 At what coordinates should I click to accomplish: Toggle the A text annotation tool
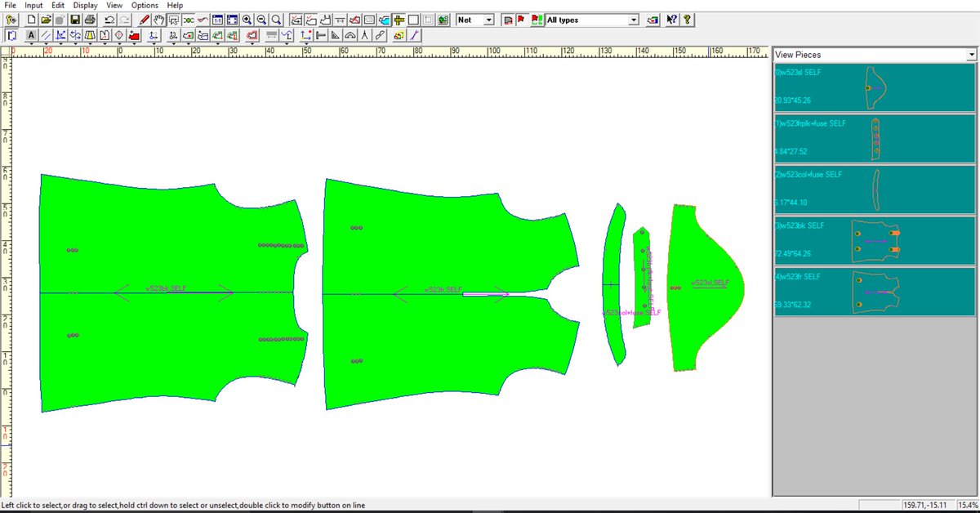[31, 35]
